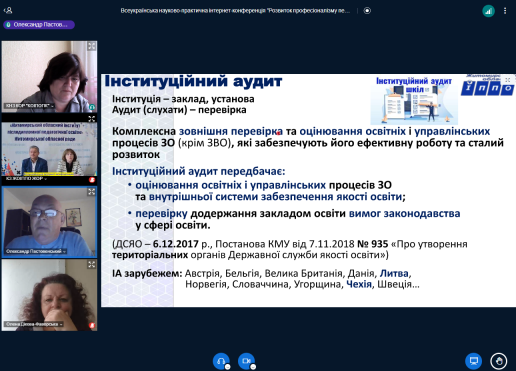Click the talking indicator Олександр Пастов...

pos(39,25)
